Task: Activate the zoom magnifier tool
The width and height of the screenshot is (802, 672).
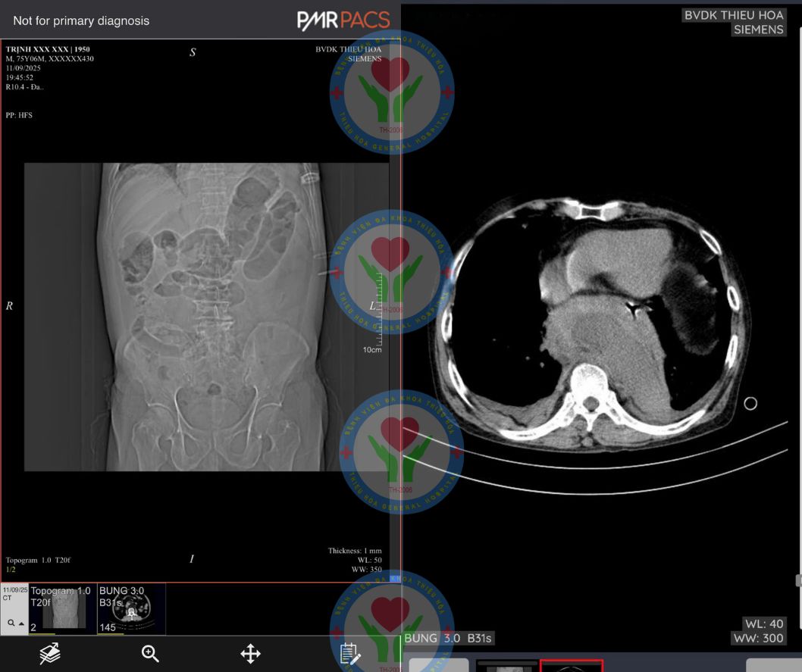Action: click(150, 654)
